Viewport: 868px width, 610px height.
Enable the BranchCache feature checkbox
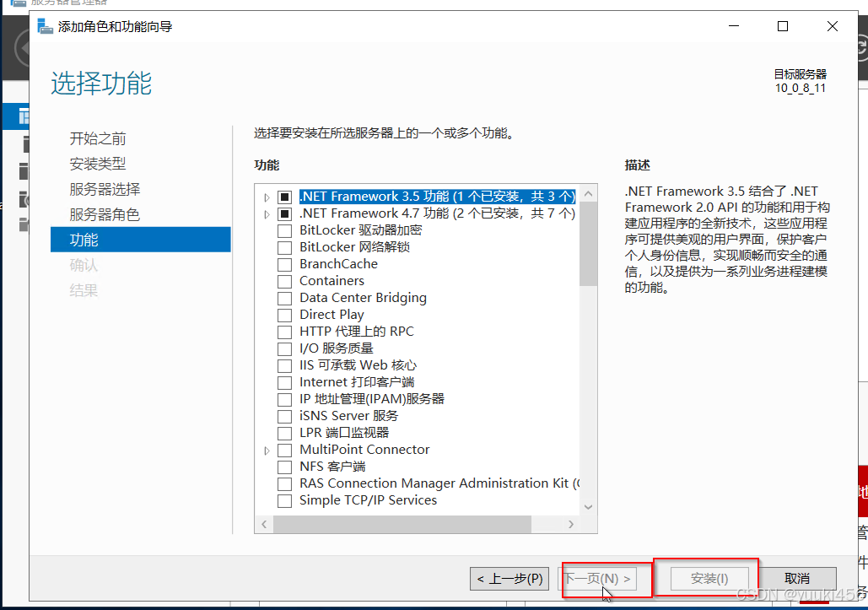click(x=284, y=265)
